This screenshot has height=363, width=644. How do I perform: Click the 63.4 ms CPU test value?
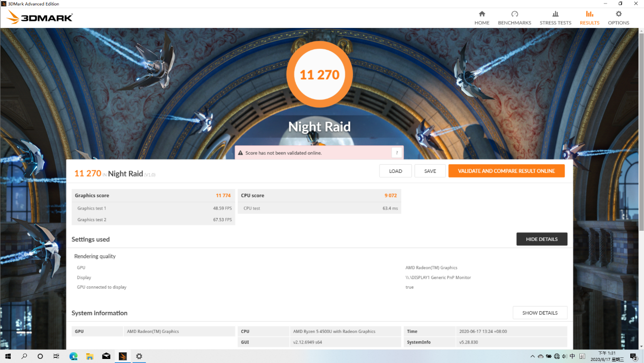coord(391,208)
